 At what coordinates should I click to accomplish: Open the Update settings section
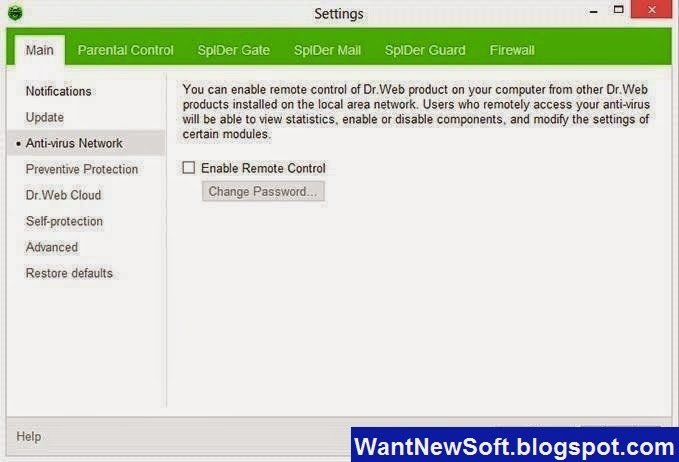tap(45, 117)
